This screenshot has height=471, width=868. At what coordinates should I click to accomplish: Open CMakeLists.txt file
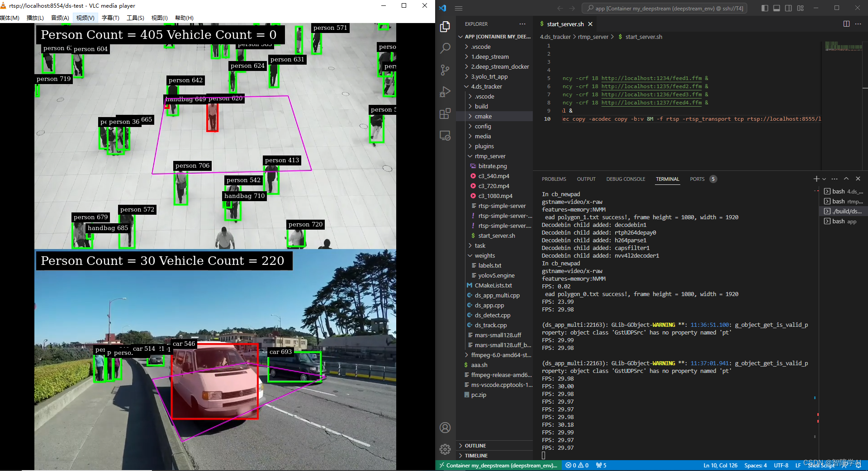pos(494,286)
